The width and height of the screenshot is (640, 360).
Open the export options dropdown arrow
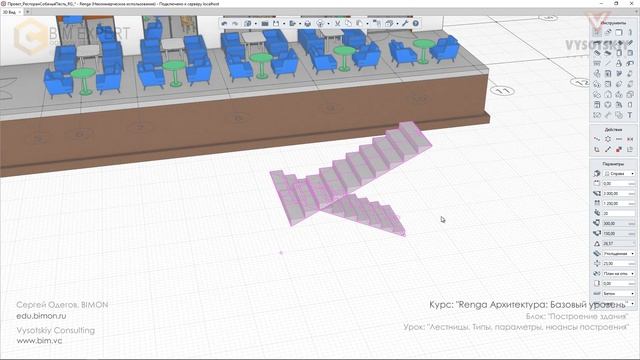click(300, 24)
